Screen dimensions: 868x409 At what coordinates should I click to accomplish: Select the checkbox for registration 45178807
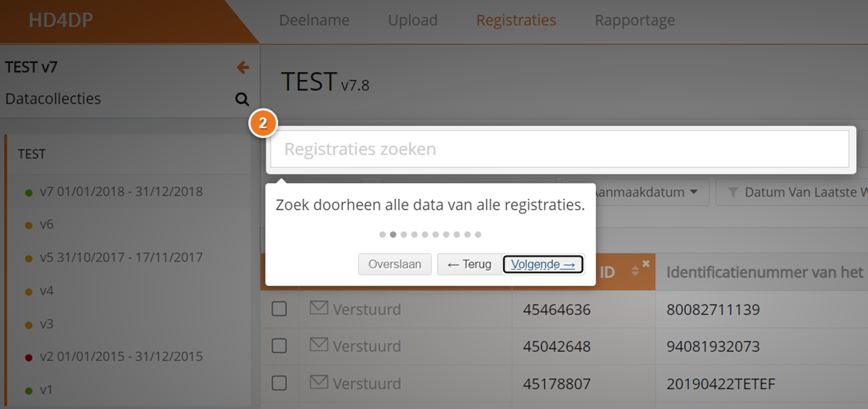click(x=279, y=383)
